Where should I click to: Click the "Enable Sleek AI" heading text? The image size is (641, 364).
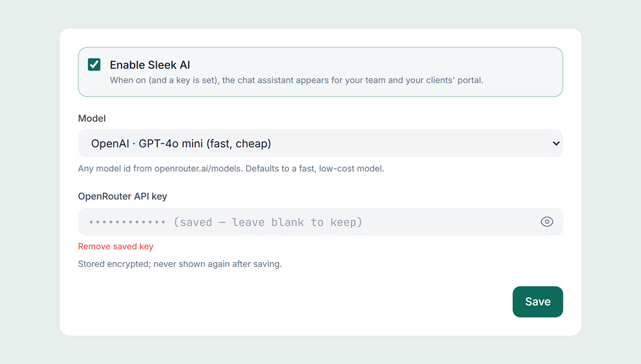point(150,65)
